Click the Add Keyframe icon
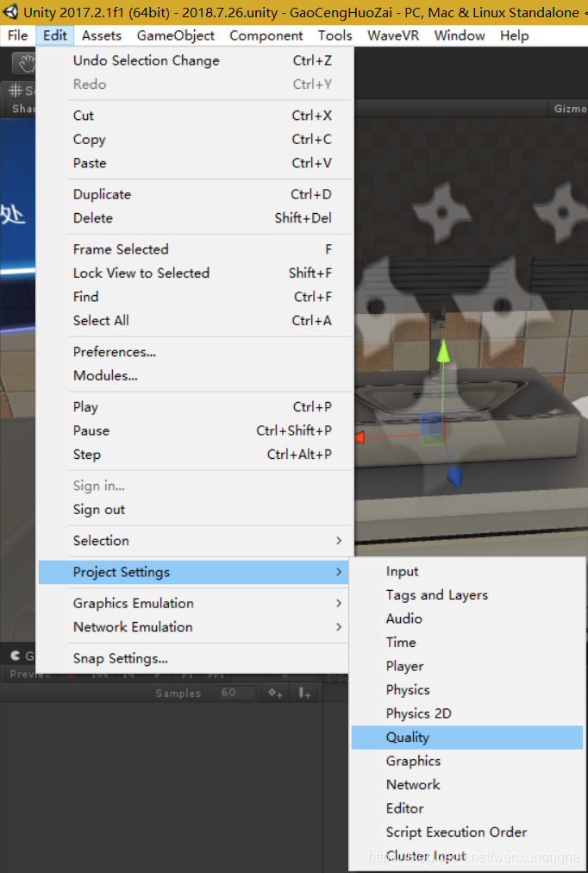The width and height of the screenshot is (588, 873). coord(275,694)
